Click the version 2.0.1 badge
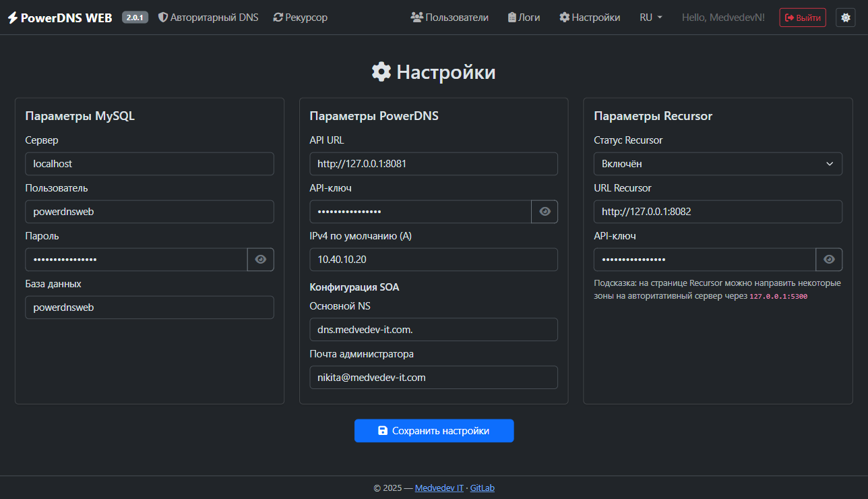The width and height of the screenshot is (868, 499). [135, 18]
